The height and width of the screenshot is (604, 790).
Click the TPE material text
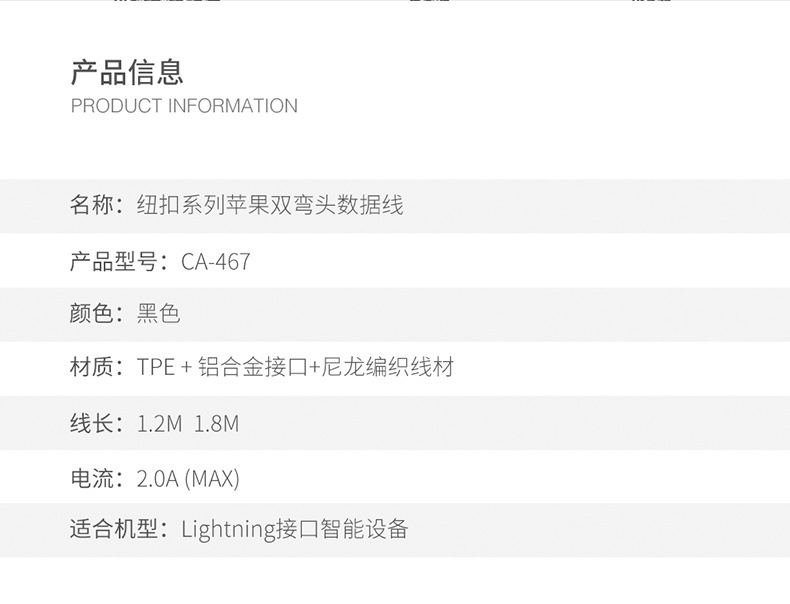tap(156, 368)
